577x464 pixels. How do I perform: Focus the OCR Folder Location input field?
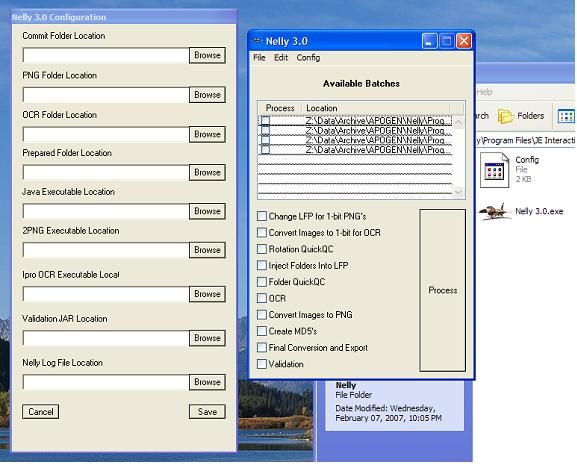106,134
